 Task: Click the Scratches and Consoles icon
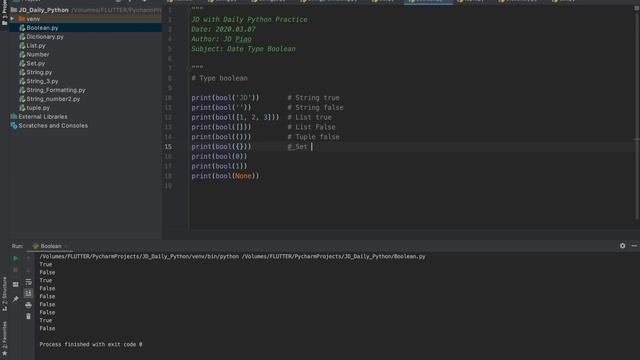[x=13, y=126]
